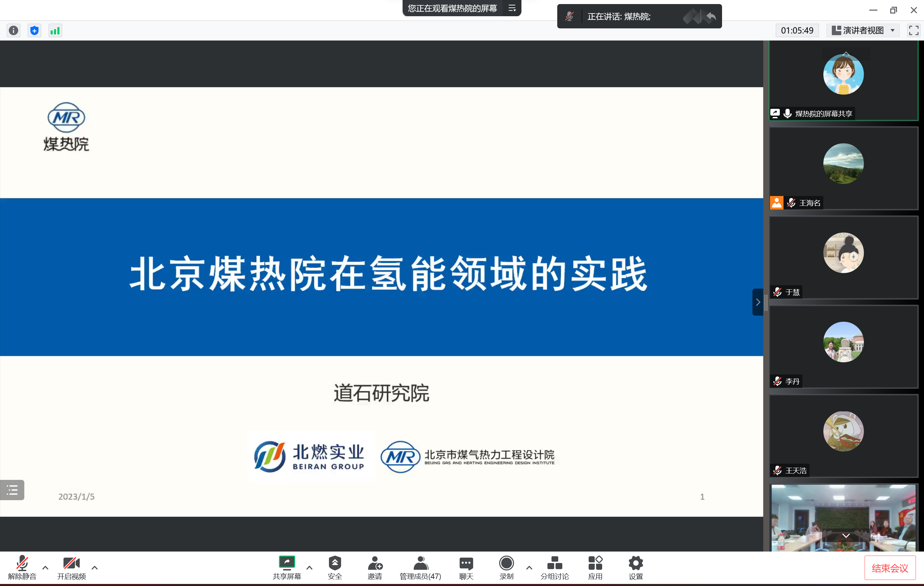Click the 北燃实业 BEIRAN GROUP logo
Image resolution: width=924 pixels, height=586 pixels.
point(309,457)
